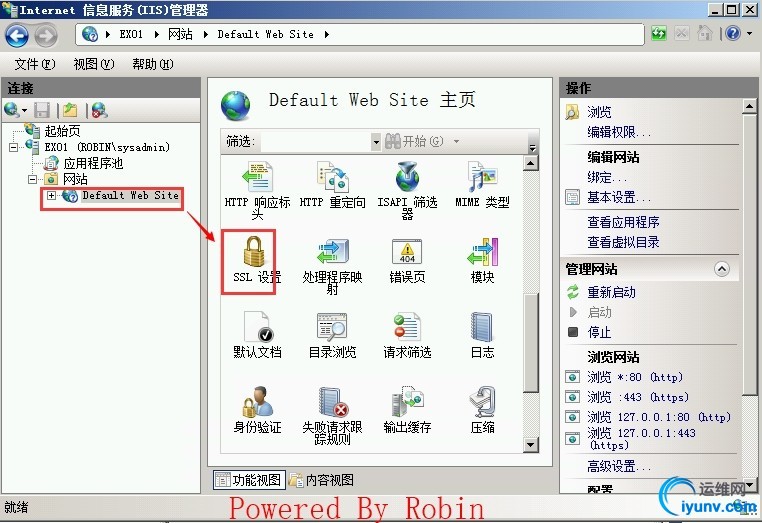Open the help button dropdown arrow
Screen dimensions: 762x523
pos(749,34)
